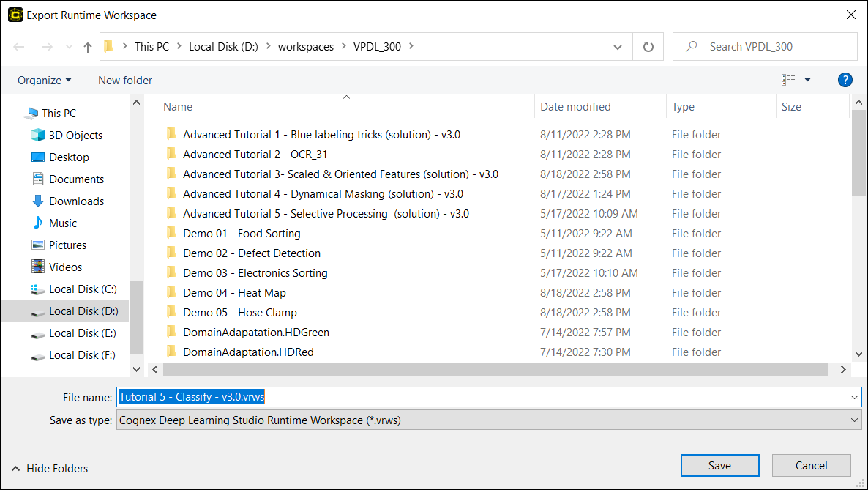Click the Save button

tap(719, 466)
